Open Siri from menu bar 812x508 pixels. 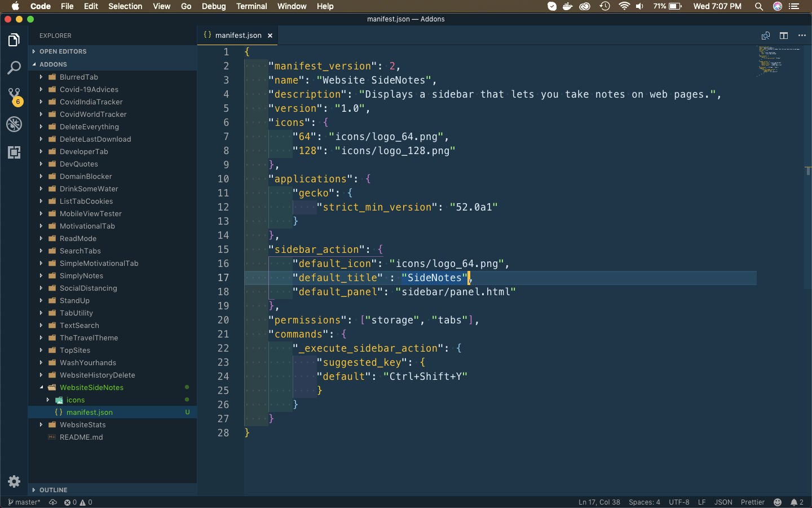click(778, 6)
